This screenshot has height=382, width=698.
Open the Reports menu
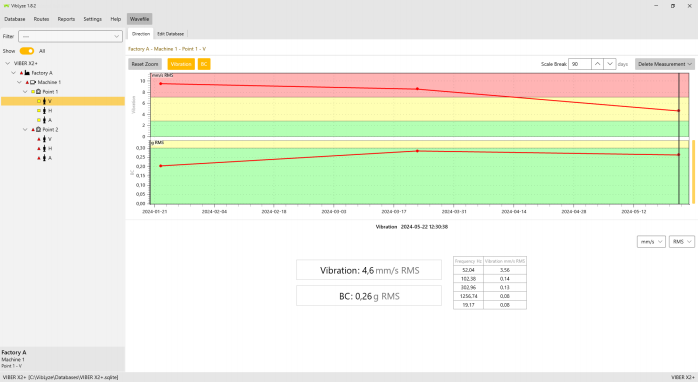[x=66, y=19]
